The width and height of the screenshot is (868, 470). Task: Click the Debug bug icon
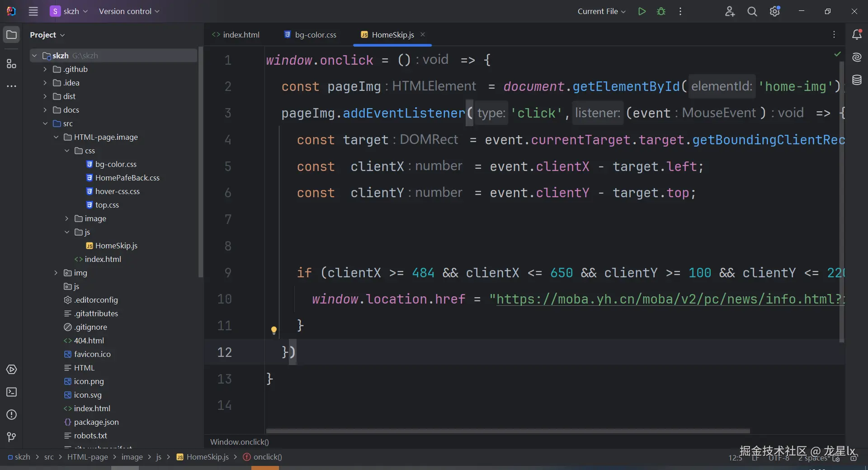tap(661, 11)
